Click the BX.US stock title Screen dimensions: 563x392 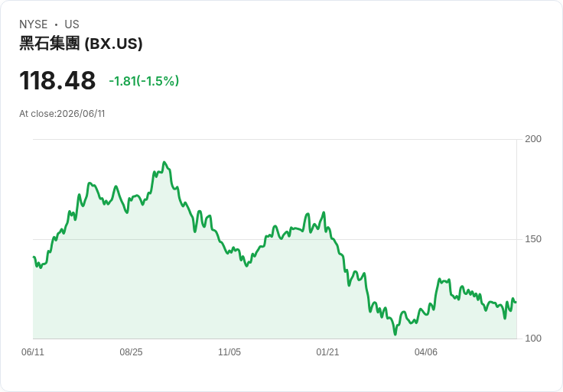(81, 44)
